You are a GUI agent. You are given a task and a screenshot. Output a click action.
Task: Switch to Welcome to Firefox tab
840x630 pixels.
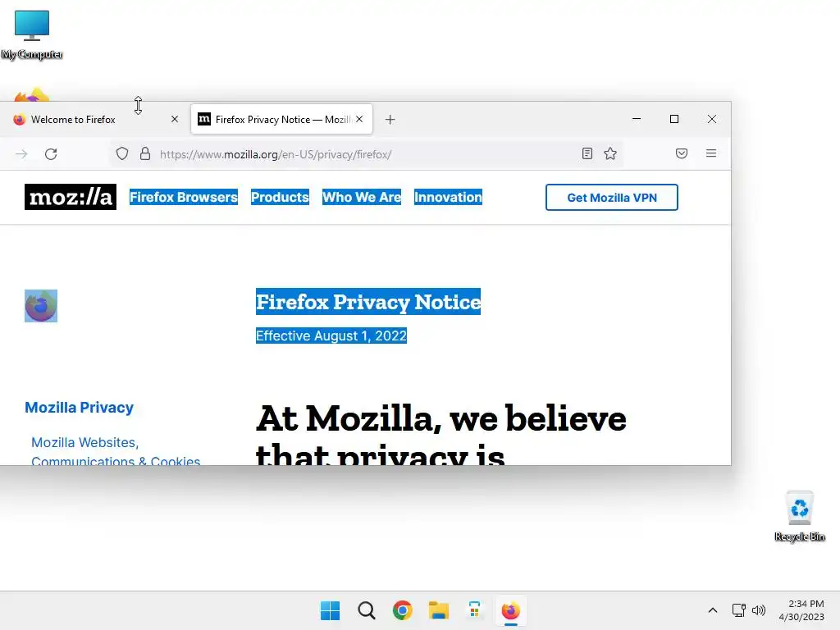pyautogui.click(x=95, y=119)
